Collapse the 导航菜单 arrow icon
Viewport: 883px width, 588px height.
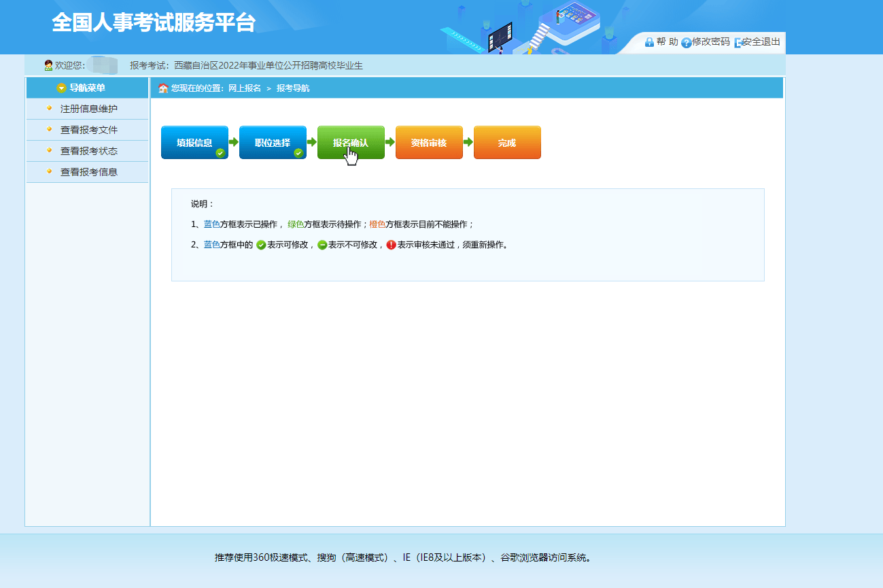click(x=61, y=88)
